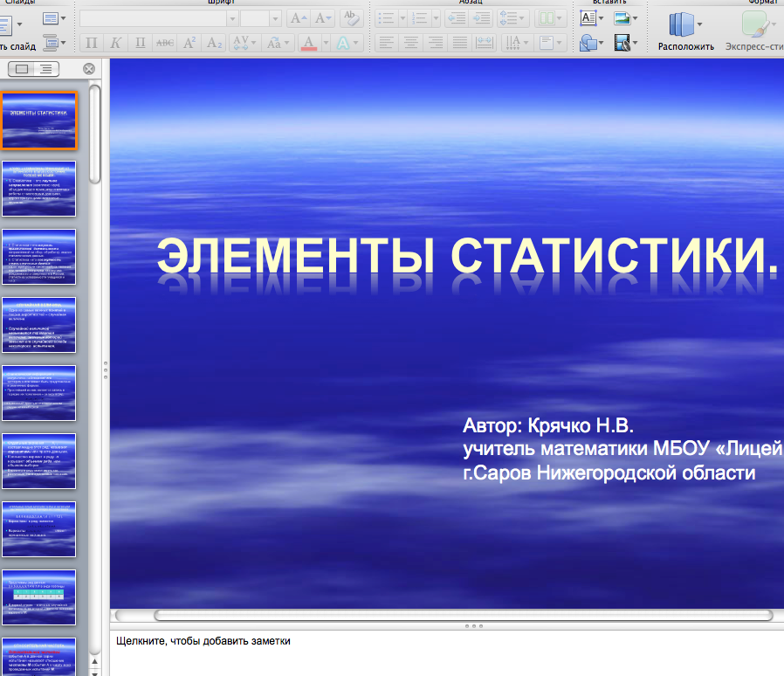Open slide layout options
The height and width of the screenshot is (676, 784).
coord(54,19)
